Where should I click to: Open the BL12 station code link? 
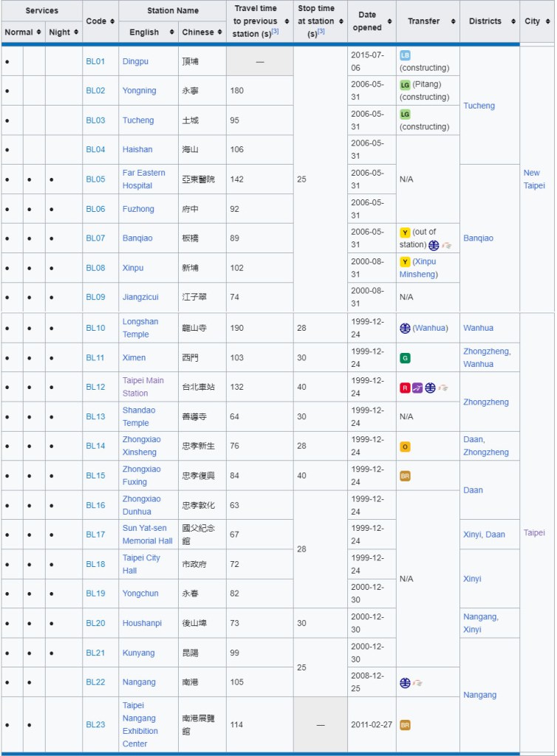tap(95, 387)
